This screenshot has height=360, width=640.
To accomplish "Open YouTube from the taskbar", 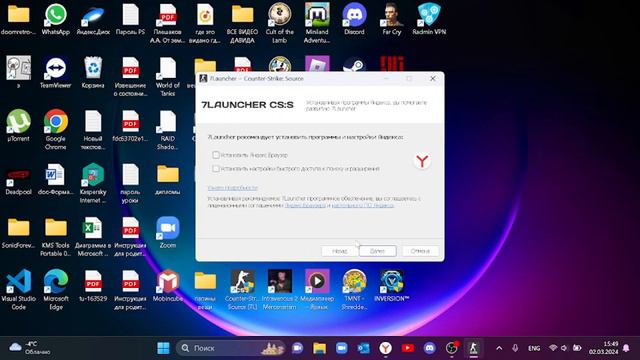I will click(407, 348).
